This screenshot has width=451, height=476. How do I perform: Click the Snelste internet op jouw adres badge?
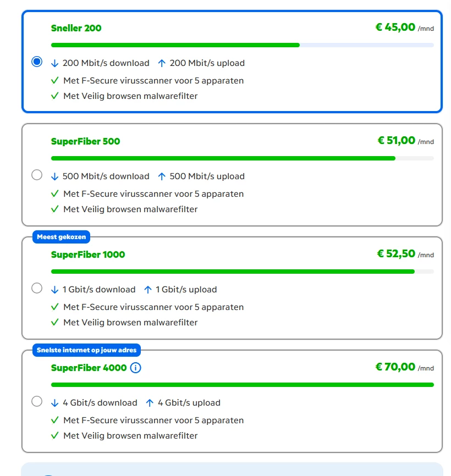[x=86, y=350]
